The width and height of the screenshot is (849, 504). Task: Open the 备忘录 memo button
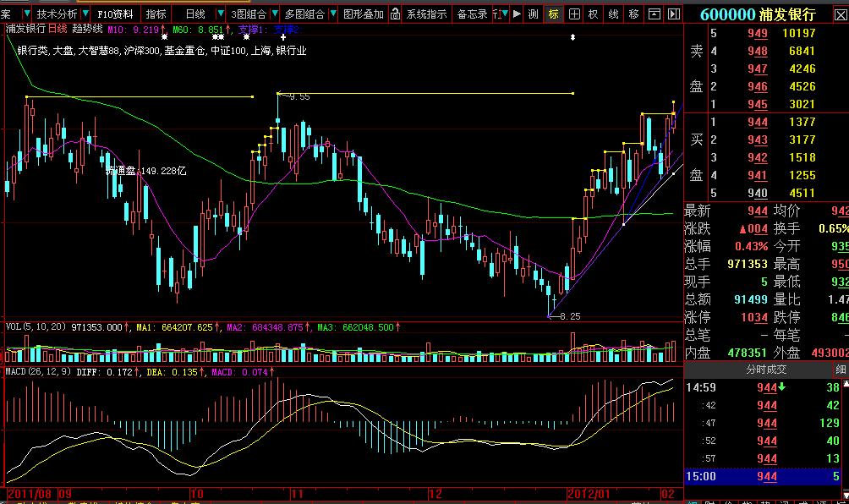pyautogui.click(x=472, y=14)
